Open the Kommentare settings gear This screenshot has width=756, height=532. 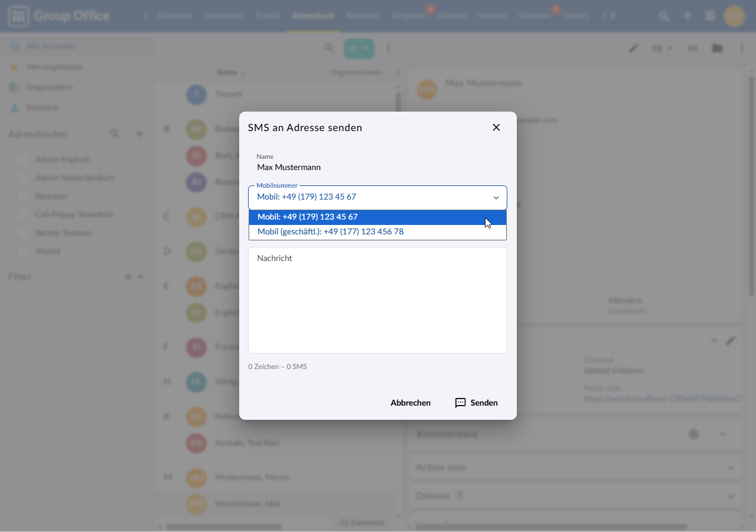point(694,434)
